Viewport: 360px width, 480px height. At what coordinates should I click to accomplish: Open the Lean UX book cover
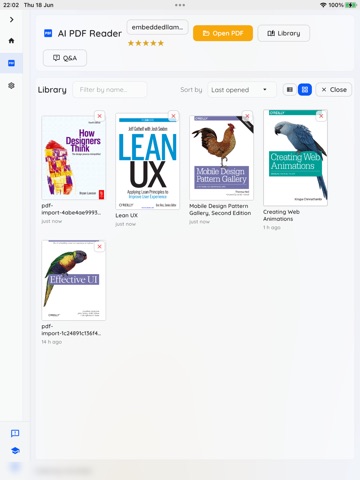click(x=147, y=161)
